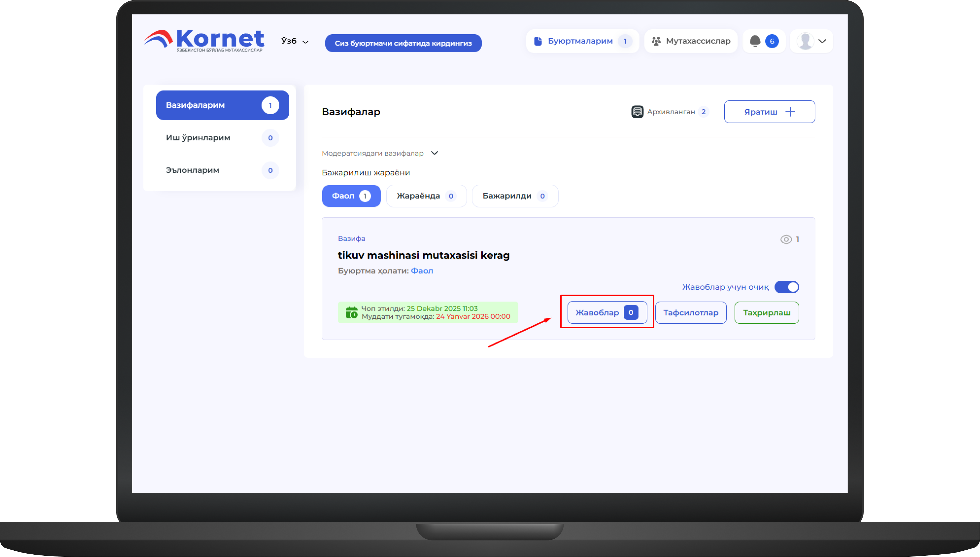Open the Ўзб language dropdown
Screen dimensions: 980x557
294,41
